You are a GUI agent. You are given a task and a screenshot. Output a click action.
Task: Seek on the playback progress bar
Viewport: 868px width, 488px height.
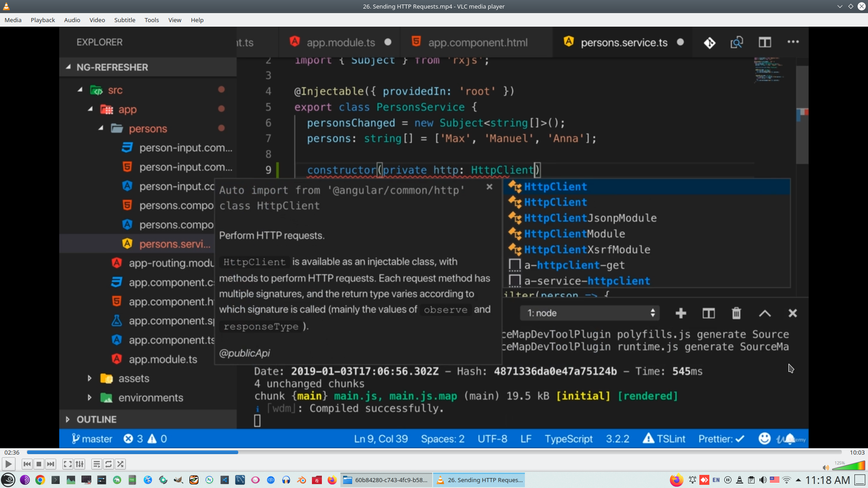(434, 452)
